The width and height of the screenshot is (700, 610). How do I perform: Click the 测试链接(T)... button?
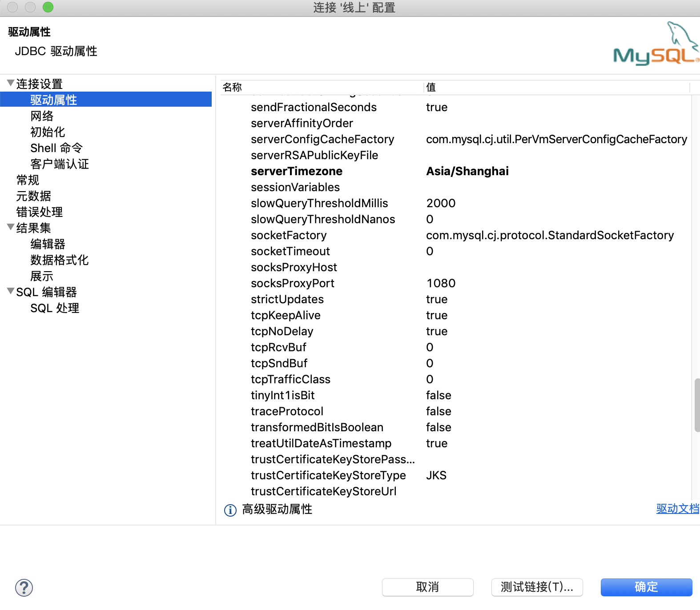click(537, 587)
